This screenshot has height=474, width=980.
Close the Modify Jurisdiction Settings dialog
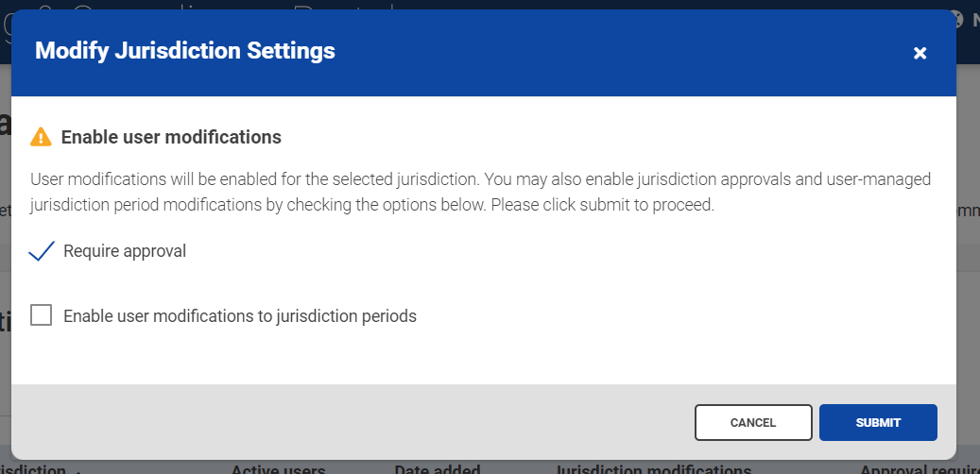[920, 53]
